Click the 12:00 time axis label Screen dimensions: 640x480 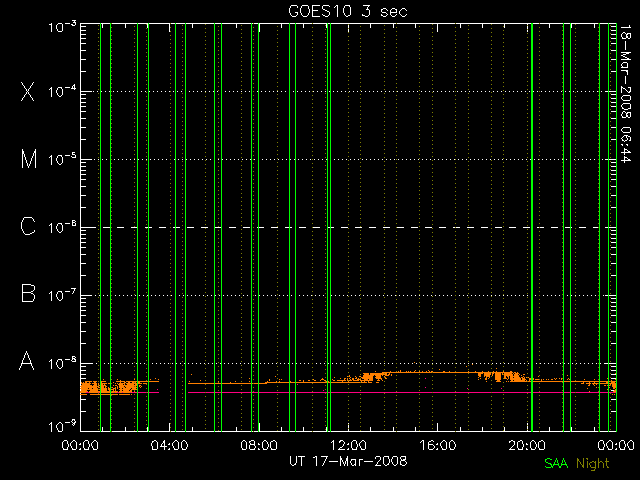coord(348,445)
